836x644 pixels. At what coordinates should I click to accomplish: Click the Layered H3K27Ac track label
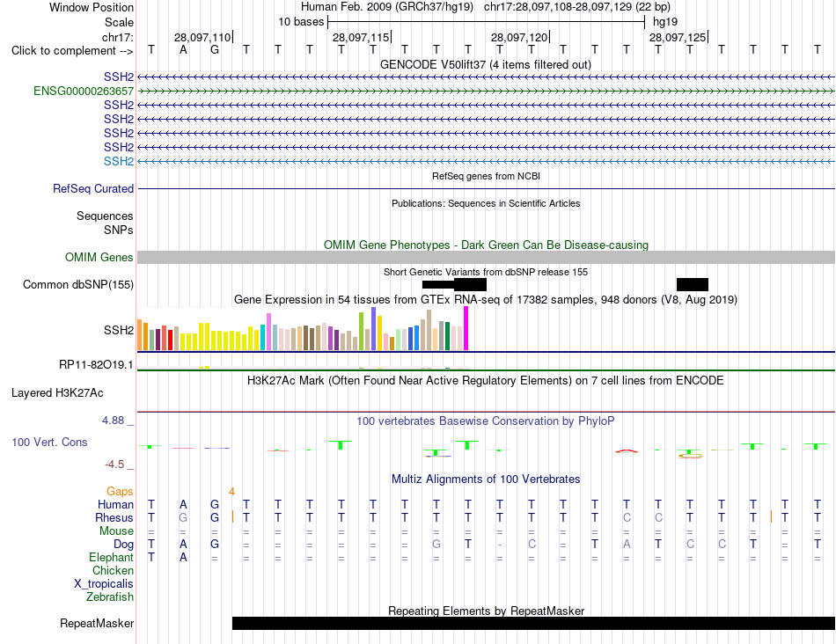(57, 393)
